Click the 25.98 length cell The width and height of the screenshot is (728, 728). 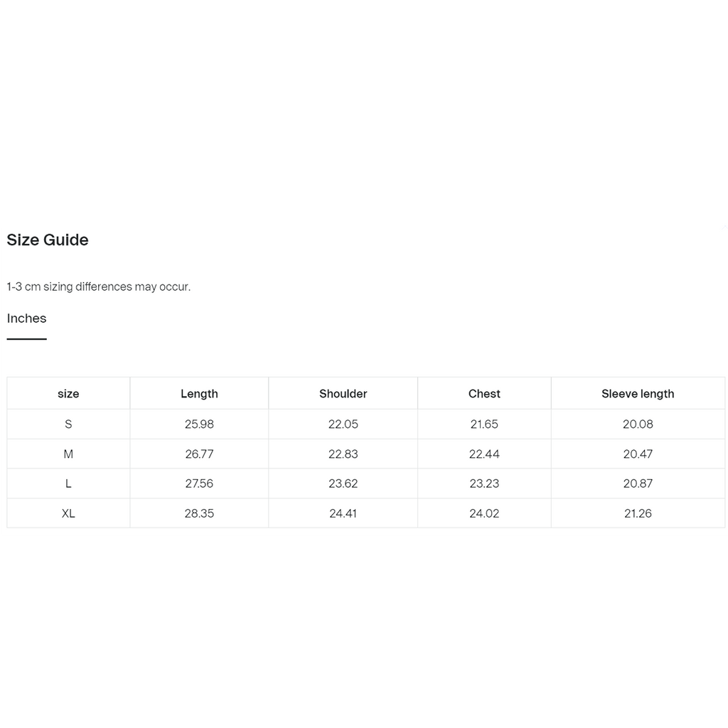click(x=199, y=424)
